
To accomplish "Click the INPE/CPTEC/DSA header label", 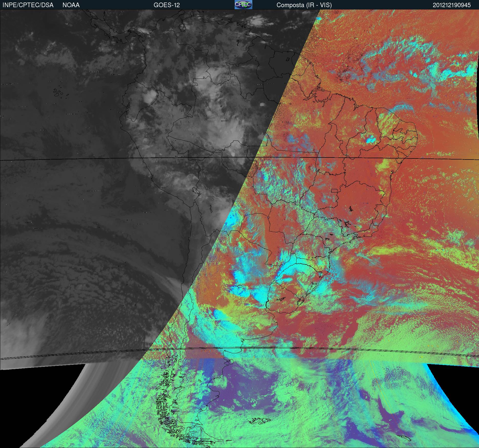I will (28, 5).
